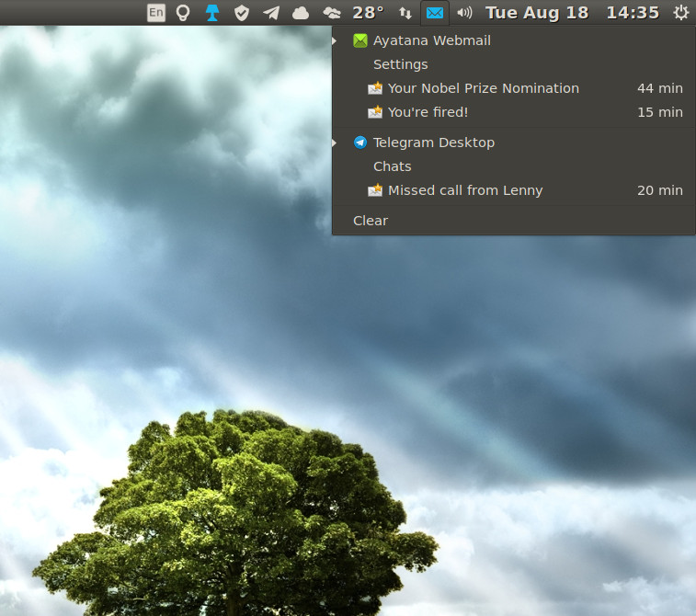Click the green Ayatana Webmail envelope icon
Viewport: 696px width, 616px height.
click(360, 40)
